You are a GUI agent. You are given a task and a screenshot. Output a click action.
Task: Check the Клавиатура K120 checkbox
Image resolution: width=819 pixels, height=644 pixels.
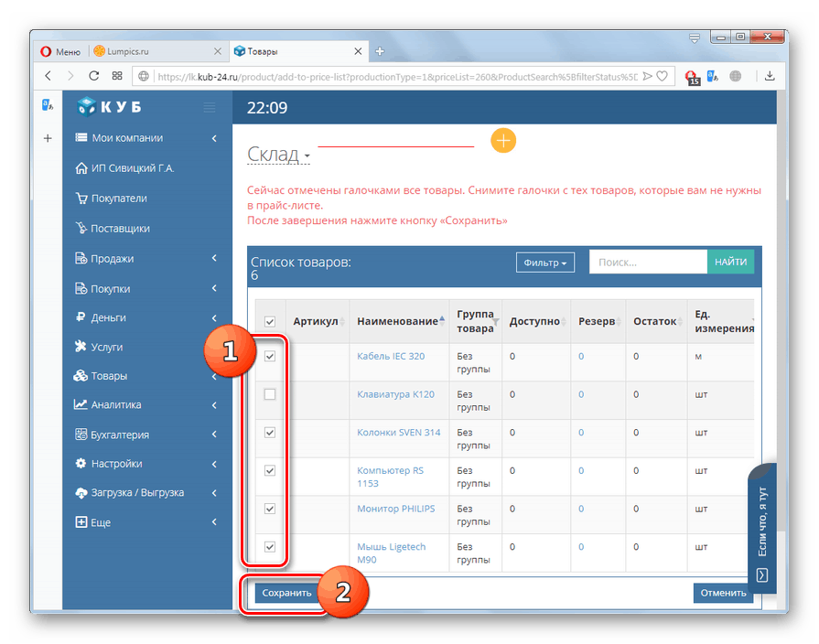click(x=270, y=394)
